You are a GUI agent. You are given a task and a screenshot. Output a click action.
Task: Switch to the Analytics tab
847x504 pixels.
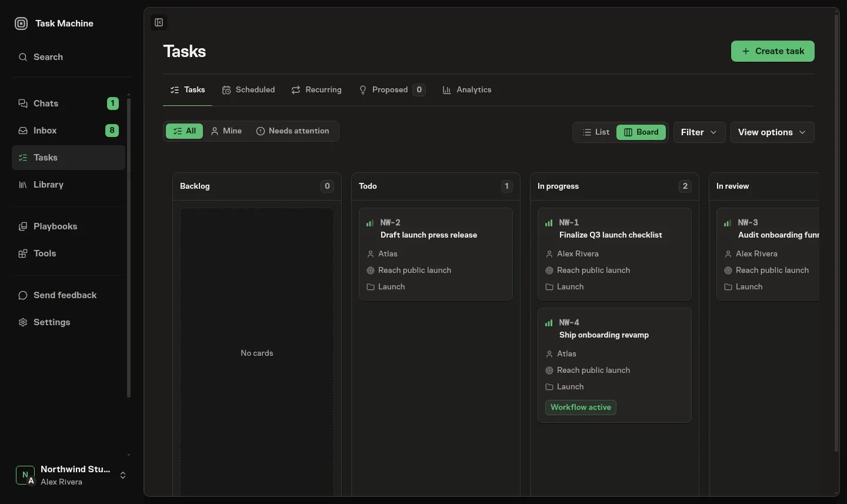click(467, 90)
